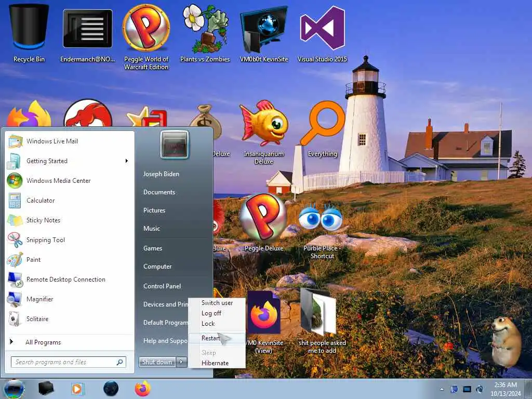This screenshot has height=399, width=532.
Task: Click the search magnifier icon in Start menu
Action: pyautogui.click(x=120, y=362)
